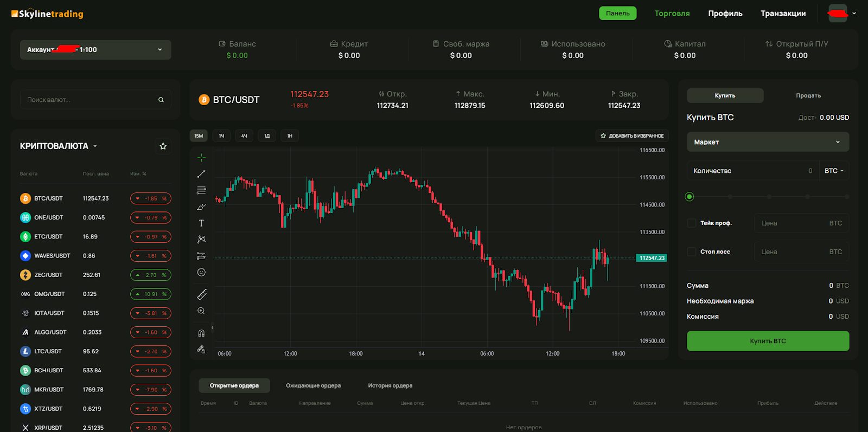The width and height of the screenshot is (868, 432).
Task: Collapse the chart drawing toolbar
Action: point(213,327)
